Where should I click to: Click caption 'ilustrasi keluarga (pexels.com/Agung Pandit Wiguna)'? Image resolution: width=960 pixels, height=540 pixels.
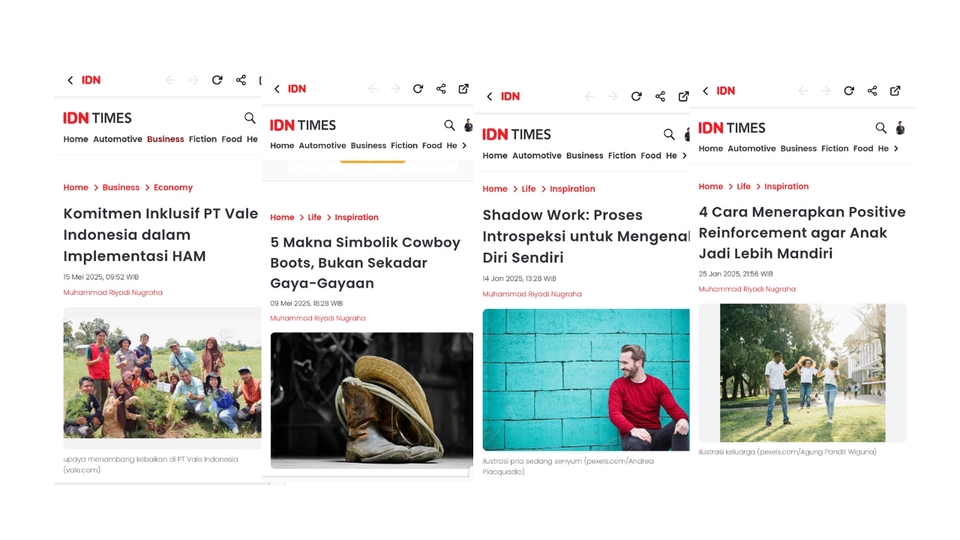tap(787, 452)
